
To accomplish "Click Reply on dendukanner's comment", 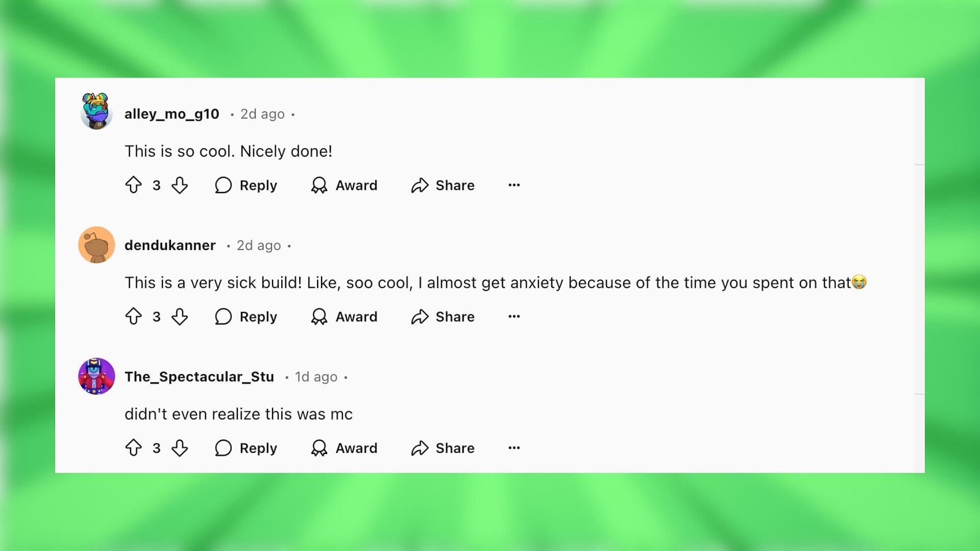I will tap(246, 316).
